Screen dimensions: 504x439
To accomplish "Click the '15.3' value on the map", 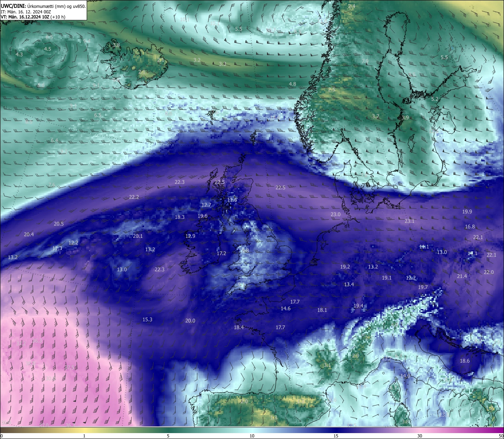I will click(x=147, y=319).
